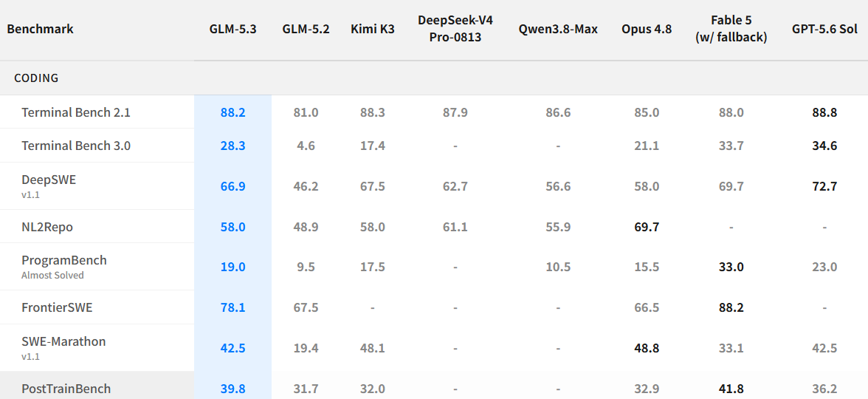Click the Almost Solved subtitle

(x=52, y=276)
